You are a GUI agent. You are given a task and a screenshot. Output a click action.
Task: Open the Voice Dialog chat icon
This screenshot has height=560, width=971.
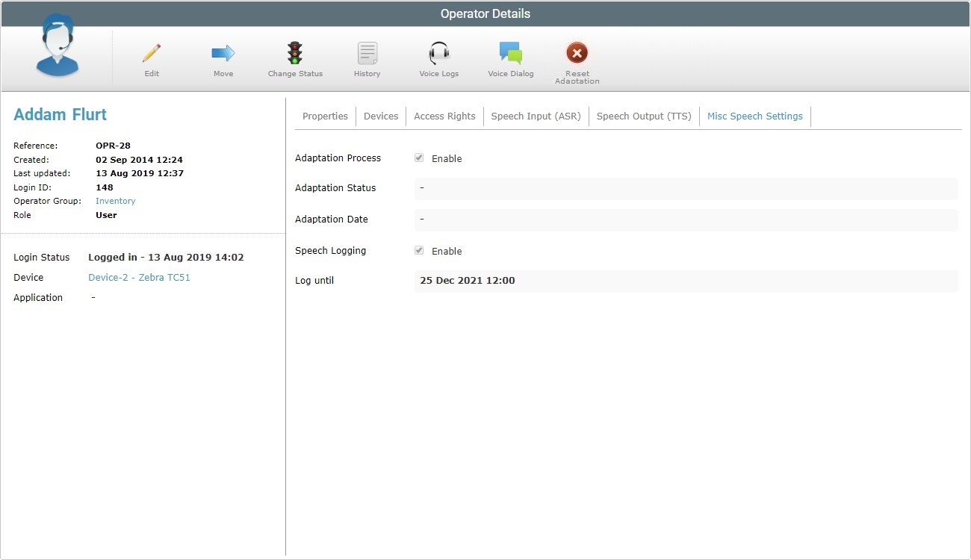pyautogui.click(x=511, y=54)
